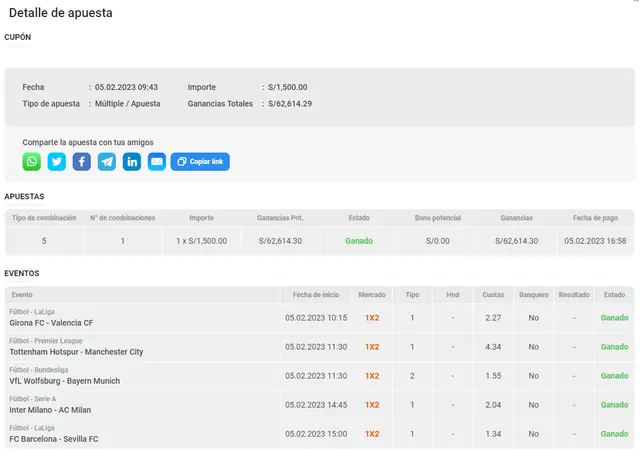The height and width of the screenshot is (456, 640).
Task: Click the Fútbol - Premier League label
Action: pos(46,341)
